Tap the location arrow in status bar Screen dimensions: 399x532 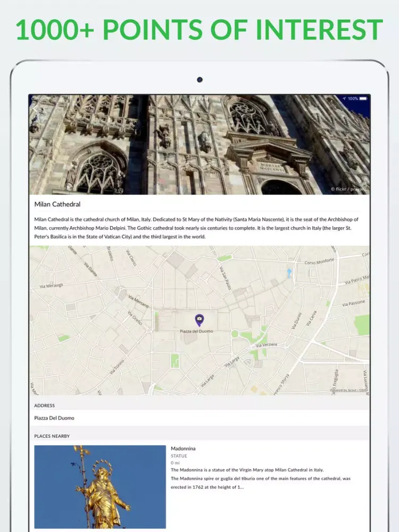pyautogui.click(x=344, y=98)
